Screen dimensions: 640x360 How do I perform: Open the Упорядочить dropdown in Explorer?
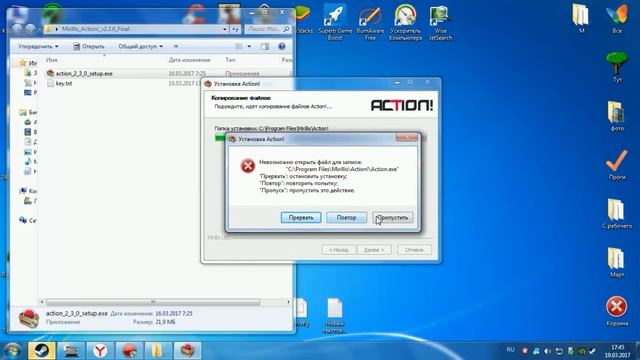coord(38,47)
